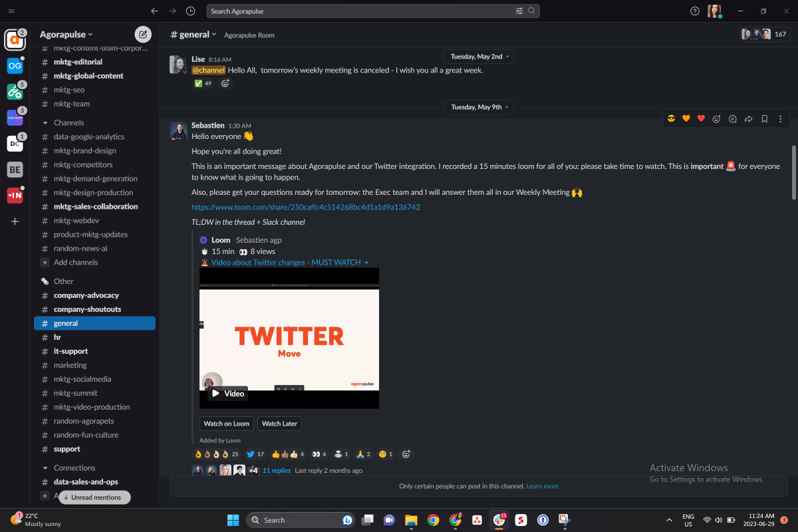The height and width of the screenshot is (532, 798).
Task: Open the hamburger menu at top left
Action: (x=11, y=11)
